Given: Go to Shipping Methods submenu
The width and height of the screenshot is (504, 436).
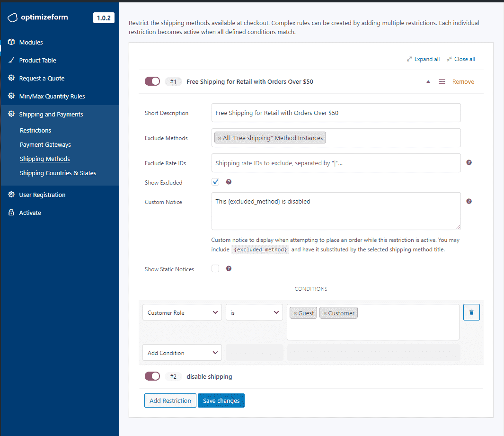Looking at the screenshot, I should pos(44,159).
